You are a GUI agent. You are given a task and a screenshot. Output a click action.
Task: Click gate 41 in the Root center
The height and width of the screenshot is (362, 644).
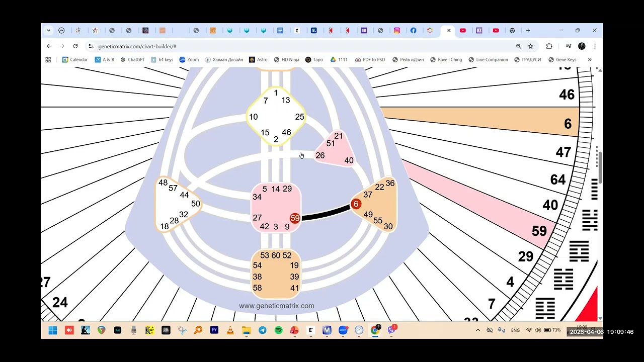(x=294, y=288)
